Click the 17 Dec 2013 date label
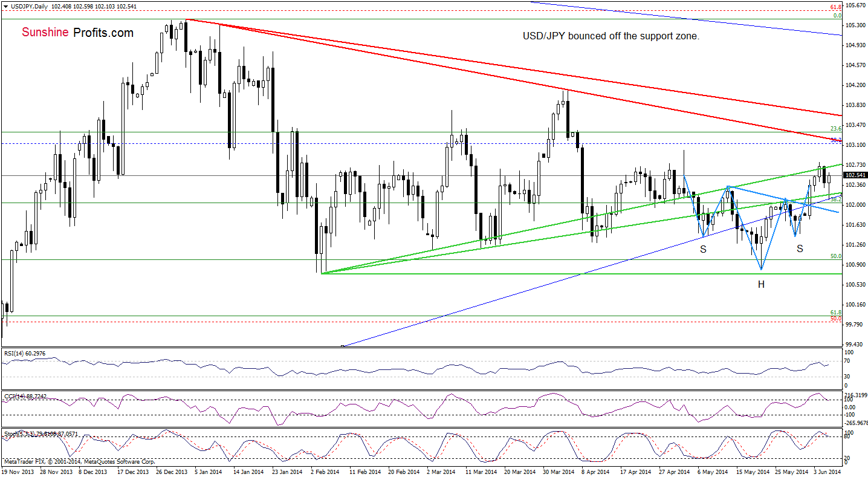 (x=134, y=471)
